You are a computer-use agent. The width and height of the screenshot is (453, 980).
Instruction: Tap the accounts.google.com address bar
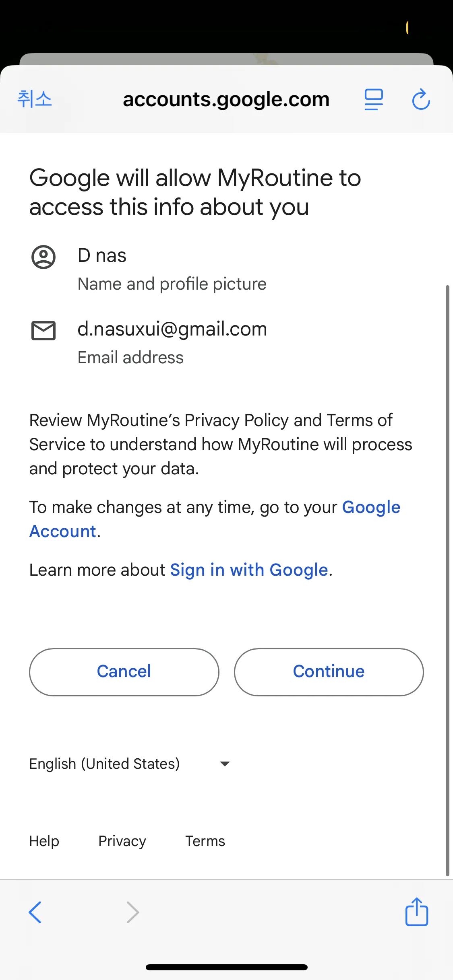226,99
